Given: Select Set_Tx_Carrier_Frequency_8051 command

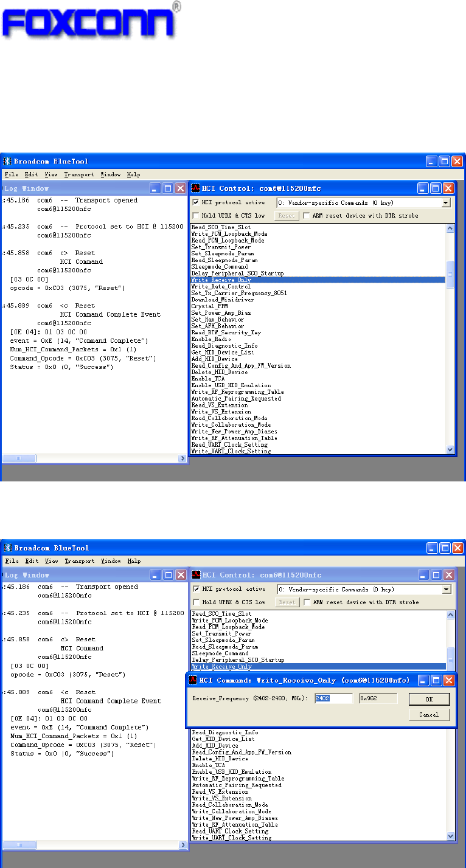Looking at the screenshot, I should tap(239, 293).
